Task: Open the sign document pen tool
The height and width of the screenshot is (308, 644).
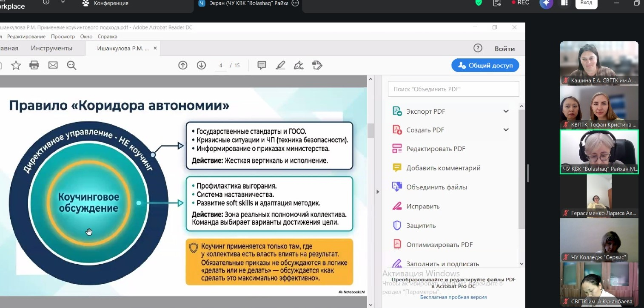Action: [x=299, y=65]
